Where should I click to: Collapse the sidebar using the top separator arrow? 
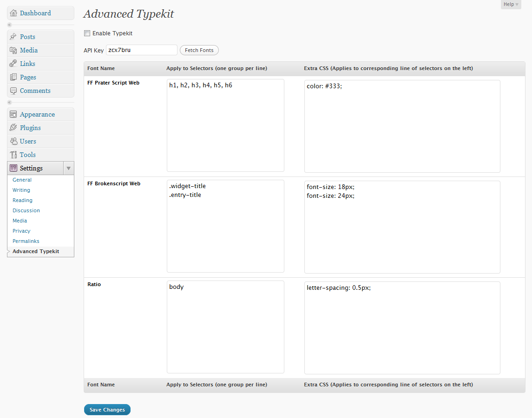pyautogui.click(x=9, y=25)
